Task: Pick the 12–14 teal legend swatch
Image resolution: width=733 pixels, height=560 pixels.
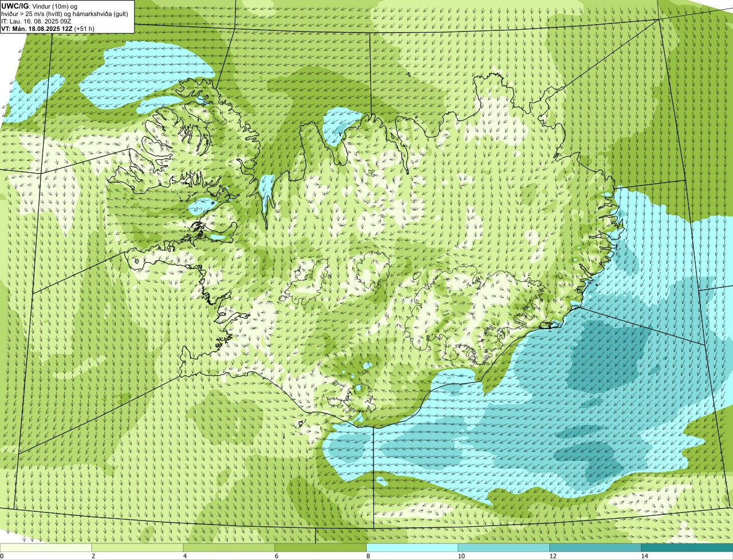Action: pos(596,547)
